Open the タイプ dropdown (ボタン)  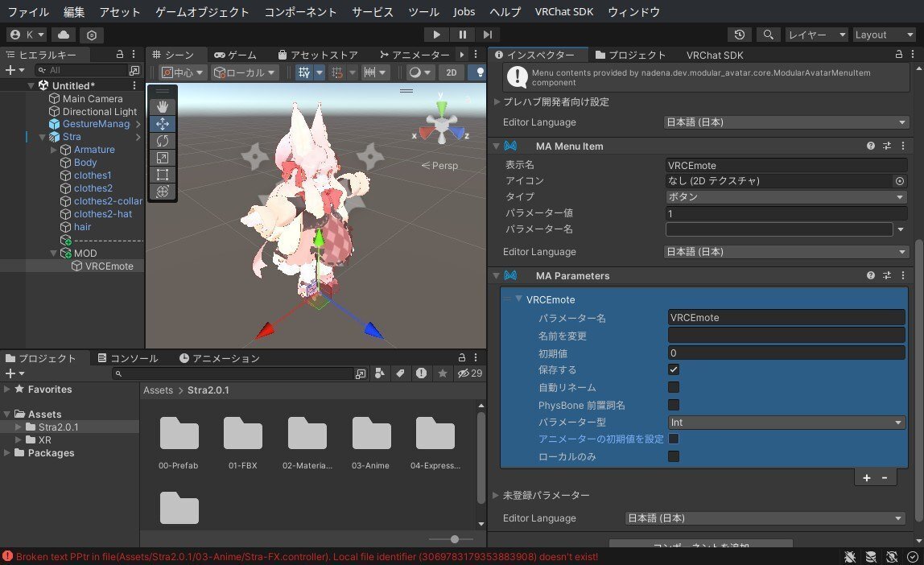pyautogui.click(x=786, y=196)
